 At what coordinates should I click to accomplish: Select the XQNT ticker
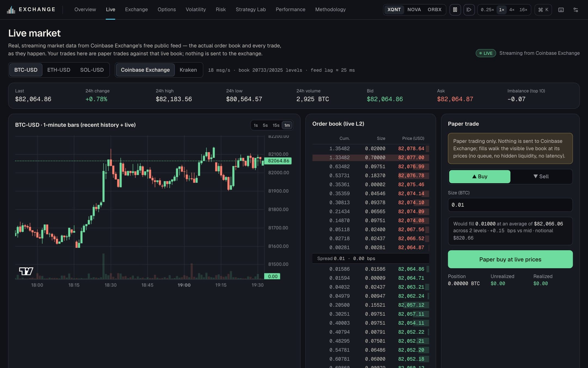(394, 10)
